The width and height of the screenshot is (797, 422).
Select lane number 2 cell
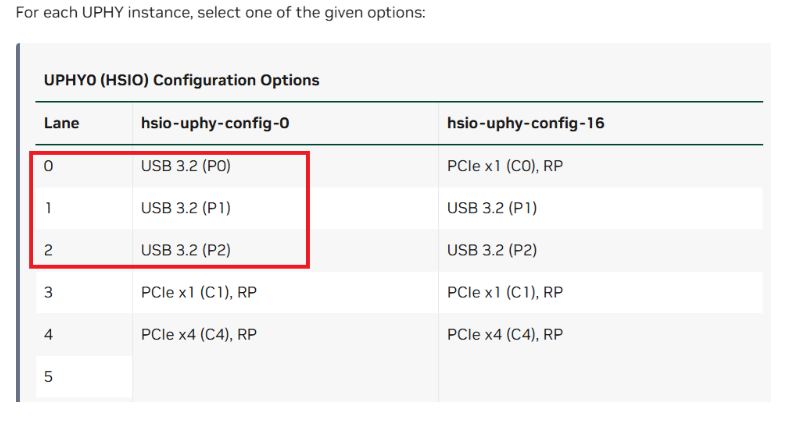pyautogui.click(x=48, y=250)
